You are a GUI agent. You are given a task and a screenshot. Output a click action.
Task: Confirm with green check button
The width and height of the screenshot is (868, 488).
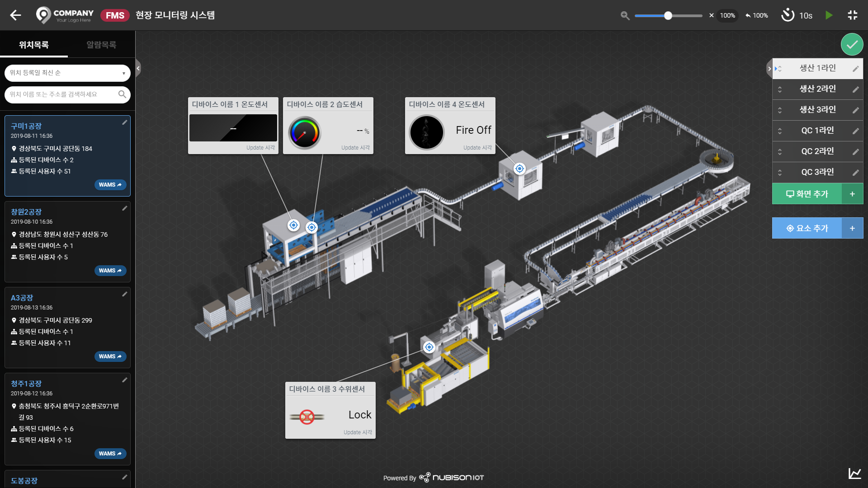(x=852, y=44)
